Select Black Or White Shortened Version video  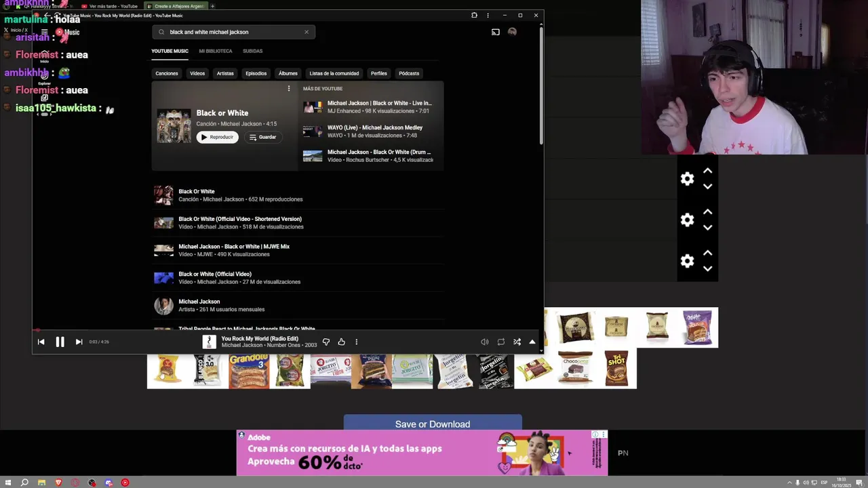point(298,223)
